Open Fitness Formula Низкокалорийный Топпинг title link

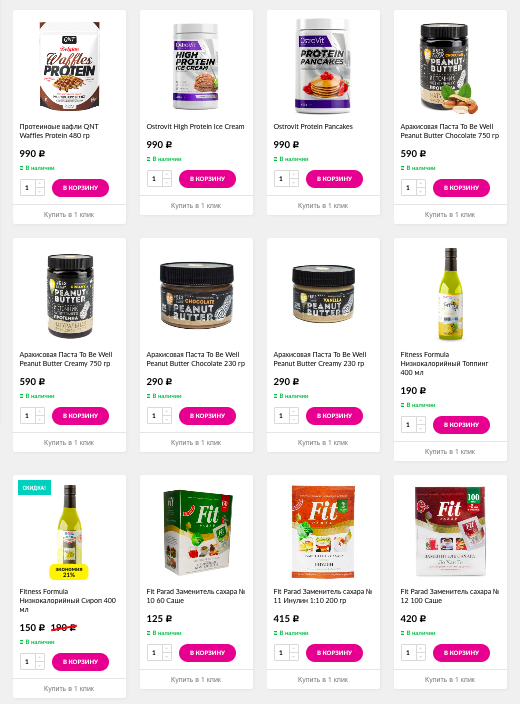444,363
